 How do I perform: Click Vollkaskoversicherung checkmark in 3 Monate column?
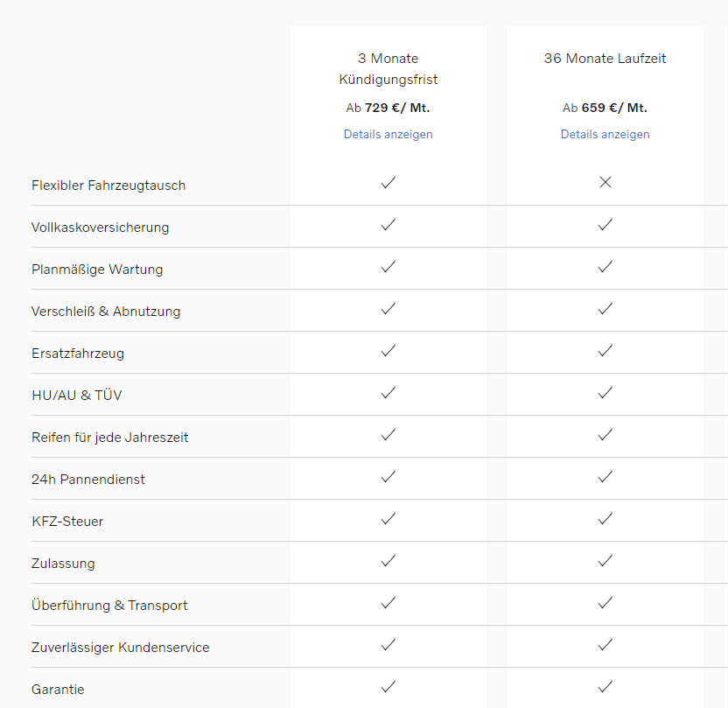[388, 224]
